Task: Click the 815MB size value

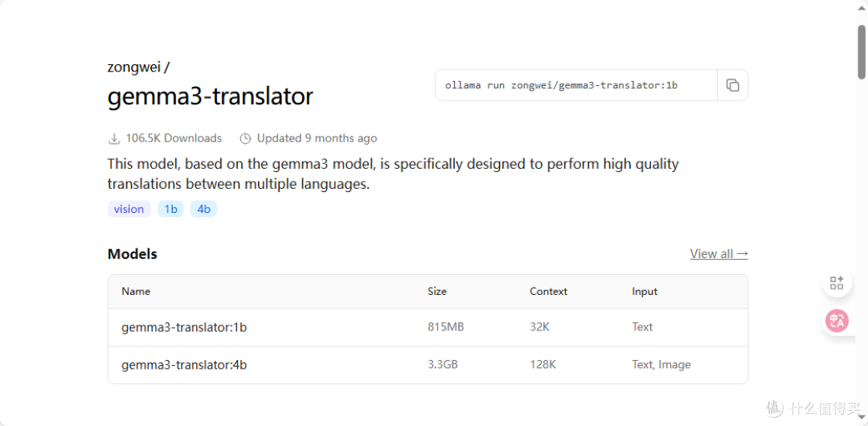Action: [x=445, y=327]
